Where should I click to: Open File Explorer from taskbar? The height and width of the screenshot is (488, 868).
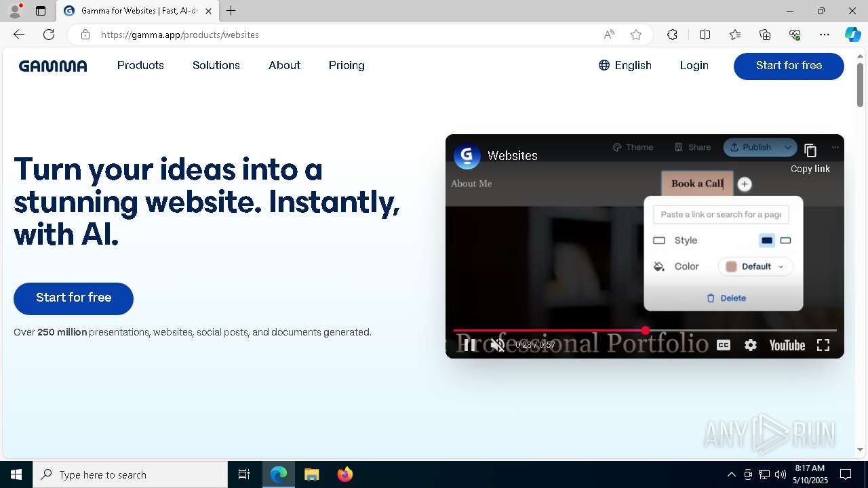coord(312,474)
